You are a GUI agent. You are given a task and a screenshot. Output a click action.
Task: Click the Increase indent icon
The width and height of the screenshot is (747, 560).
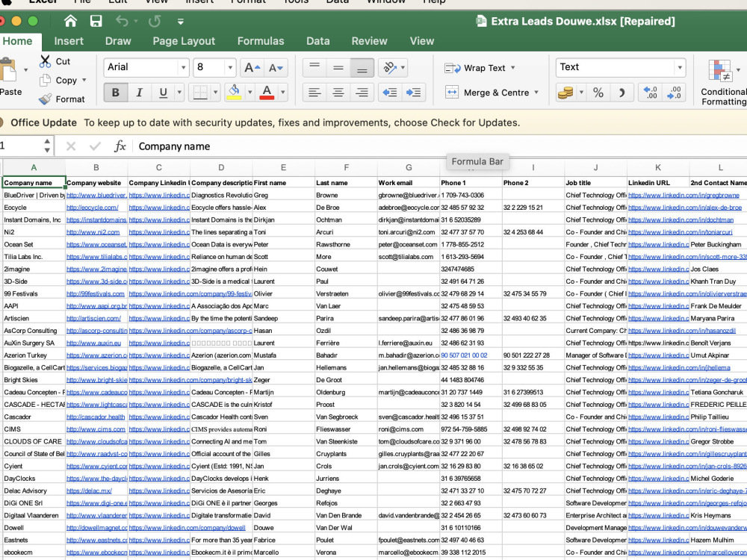[414, 93]
